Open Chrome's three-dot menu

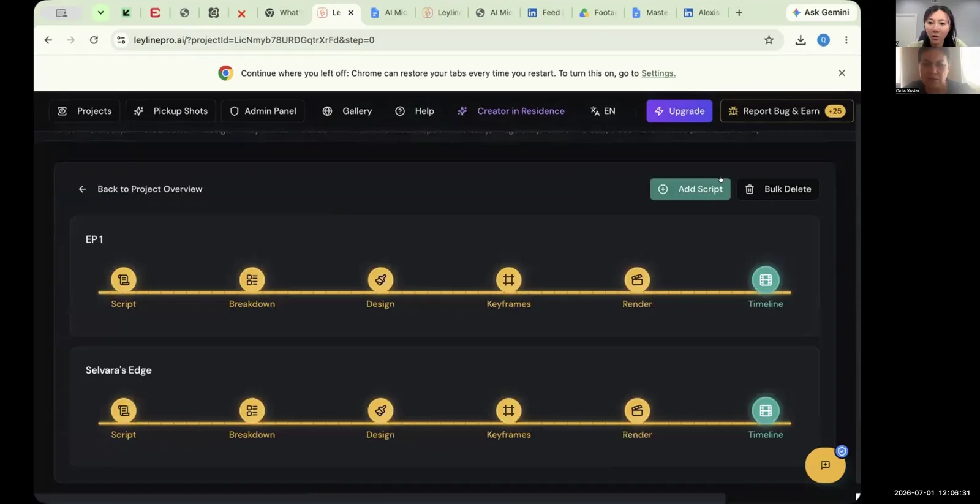(846, 40)
